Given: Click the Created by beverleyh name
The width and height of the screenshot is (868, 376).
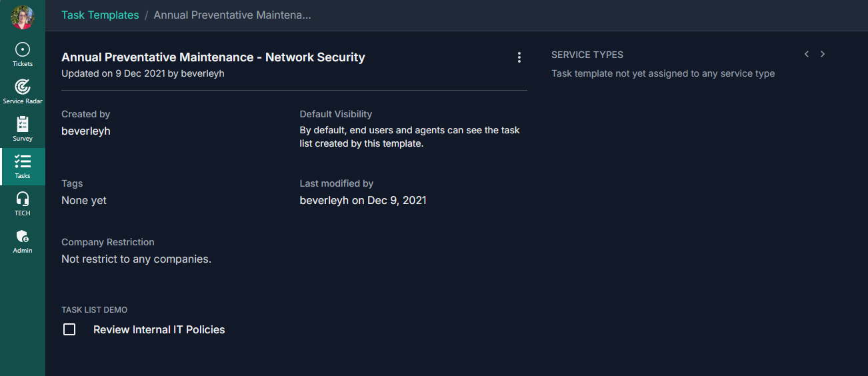Looking at the screenshot, I should 86,131.
